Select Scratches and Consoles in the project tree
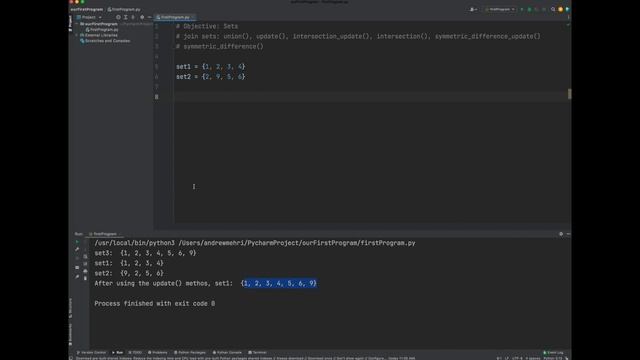This screenshot has height=360, width=640. pos(105,41)
